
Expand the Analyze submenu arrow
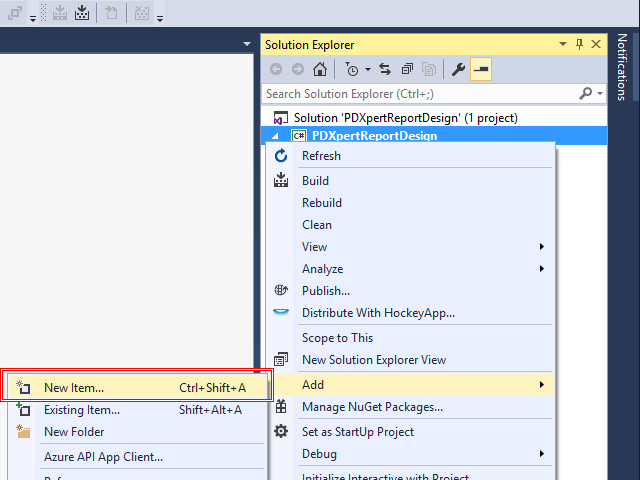542,269
